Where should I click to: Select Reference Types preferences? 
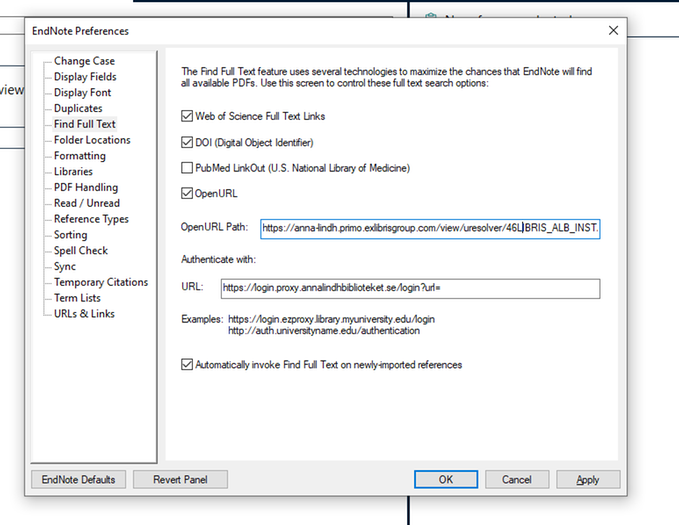91,219
